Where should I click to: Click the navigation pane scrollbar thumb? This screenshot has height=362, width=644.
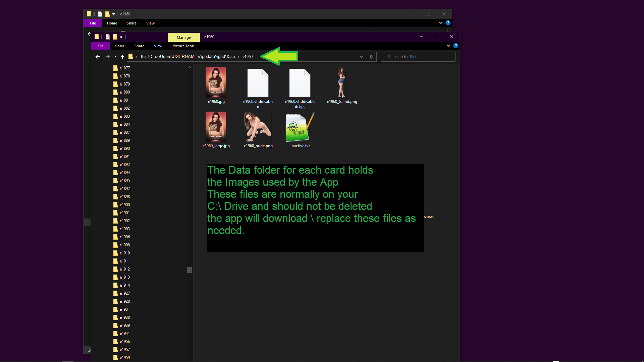[x=190, y=270]
